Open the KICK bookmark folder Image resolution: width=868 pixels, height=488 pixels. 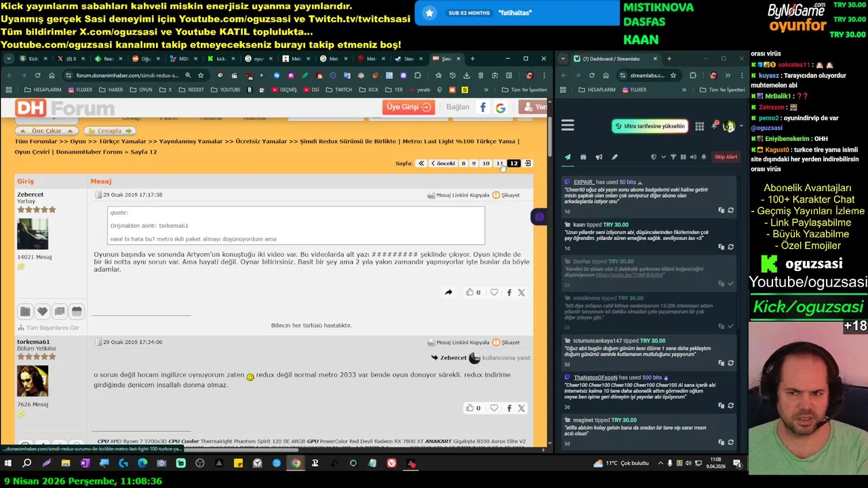368,89
